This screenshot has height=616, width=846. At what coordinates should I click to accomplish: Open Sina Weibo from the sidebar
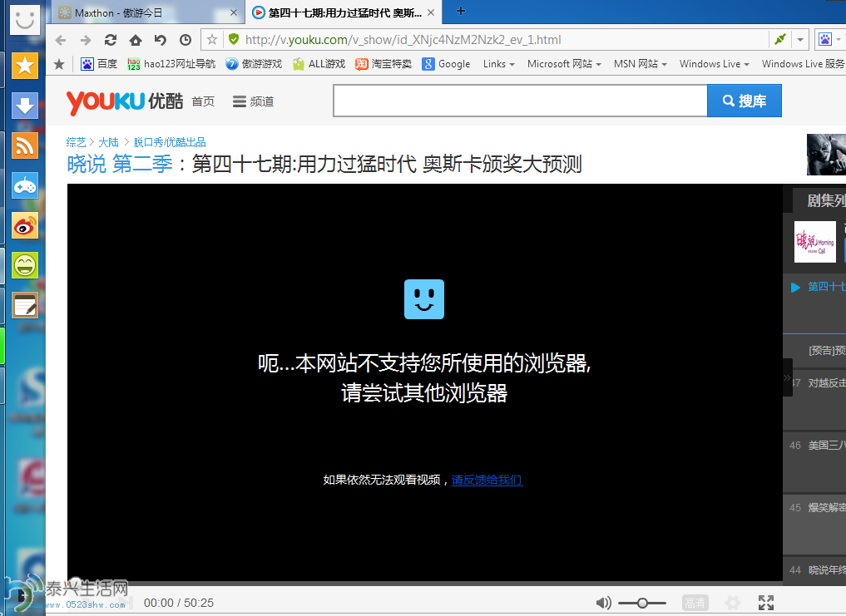click(25, 225)
